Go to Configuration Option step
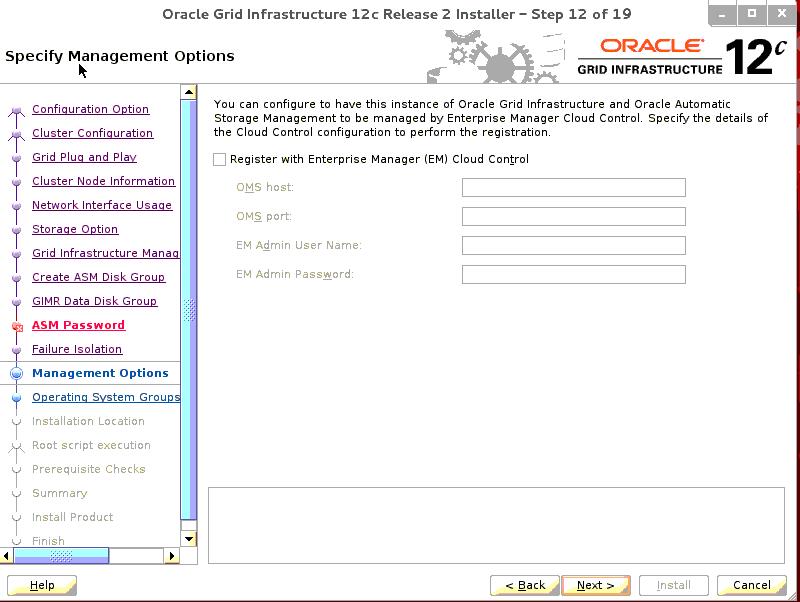800x602 pixels. click(x=90, y=109)
